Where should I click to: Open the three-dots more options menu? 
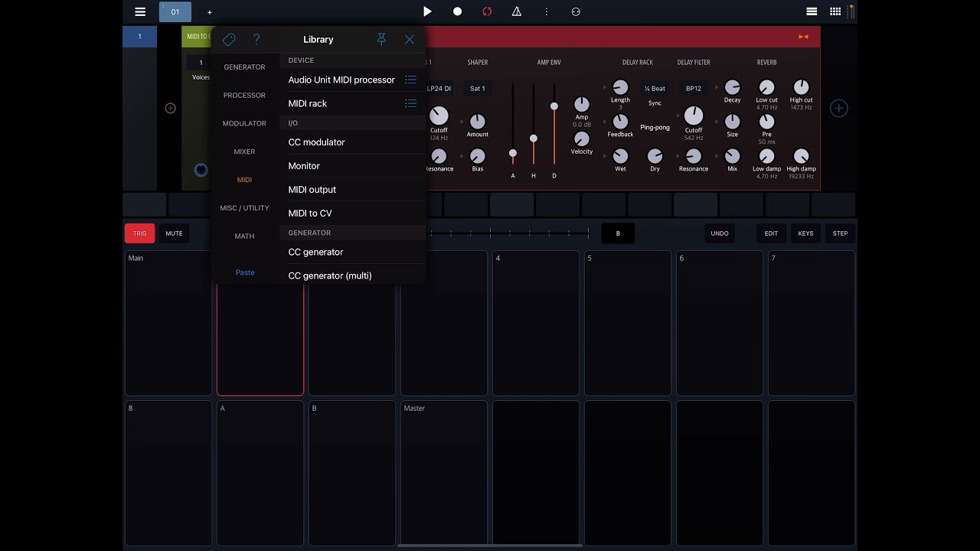[x=546, y=11]
